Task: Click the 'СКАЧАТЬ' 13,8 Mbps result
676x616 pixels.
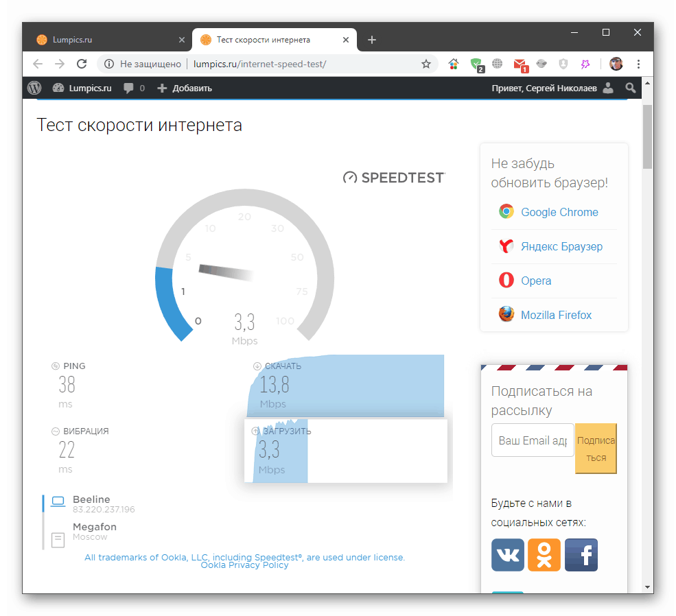Action: (x=345, y=386)
